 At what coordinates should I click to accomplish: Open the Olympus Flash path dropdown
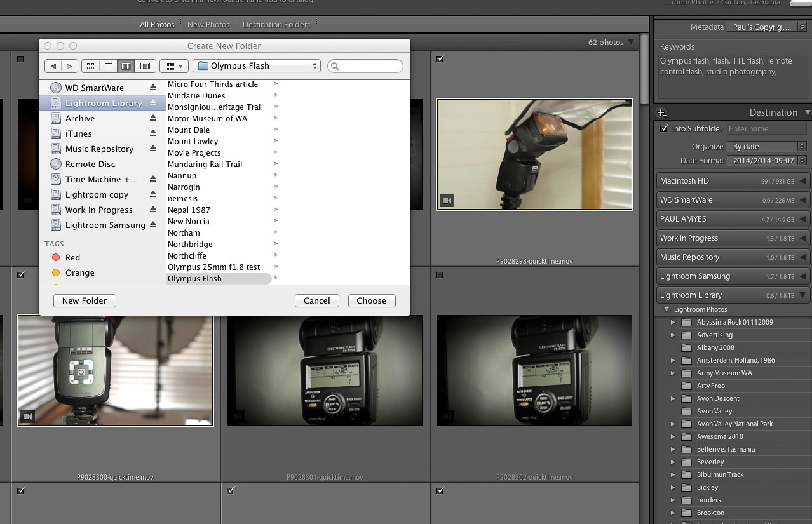(257, 66)
